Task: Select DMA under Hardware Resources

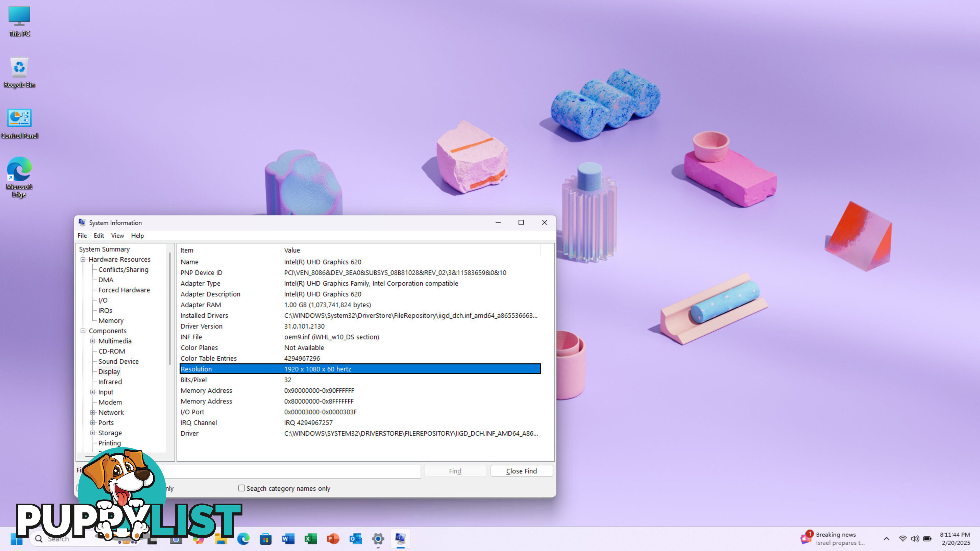Action: tap(106, 280)
